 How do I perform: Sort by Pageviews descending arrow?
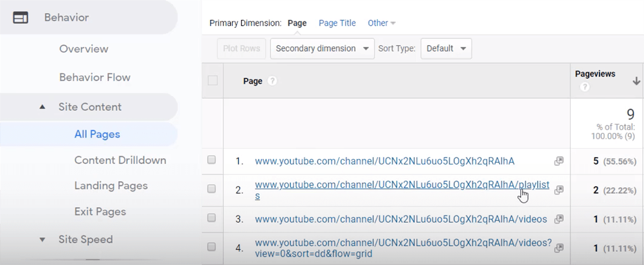click(636, 81)
